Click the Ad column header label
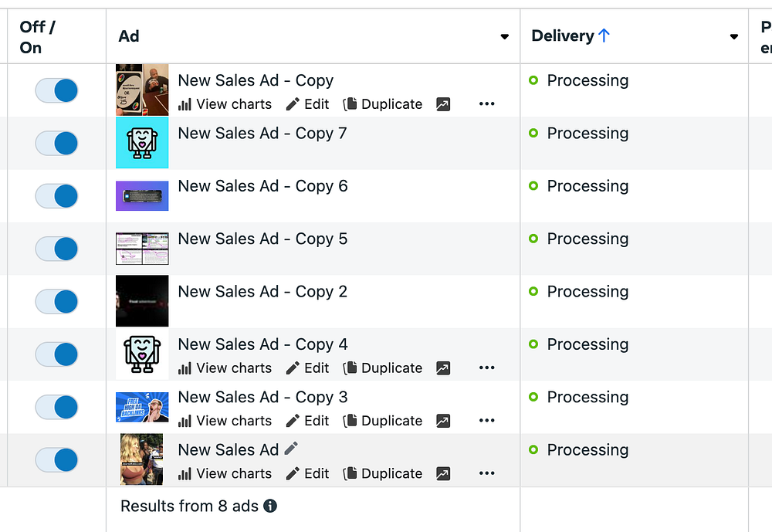Viewport: 772px width, 532px height. point(129,36)
